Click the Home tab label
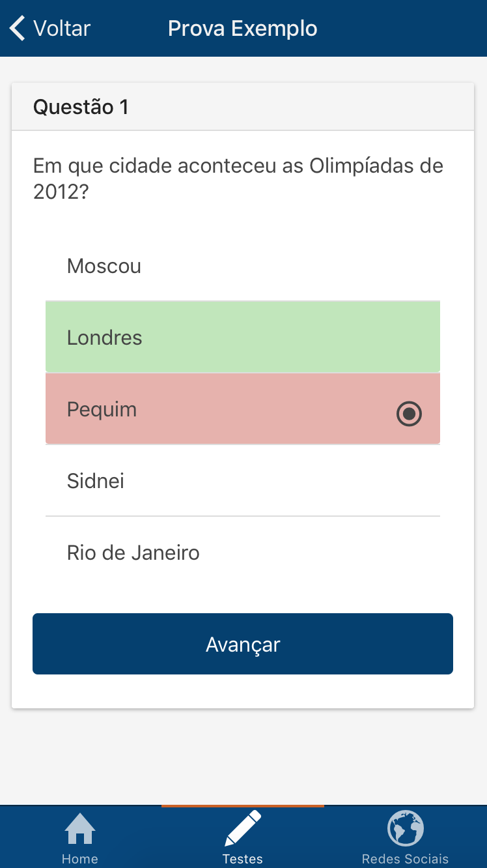Image resolution: width=487 pixels, height=868 pixels. click(x=80, y=859)
